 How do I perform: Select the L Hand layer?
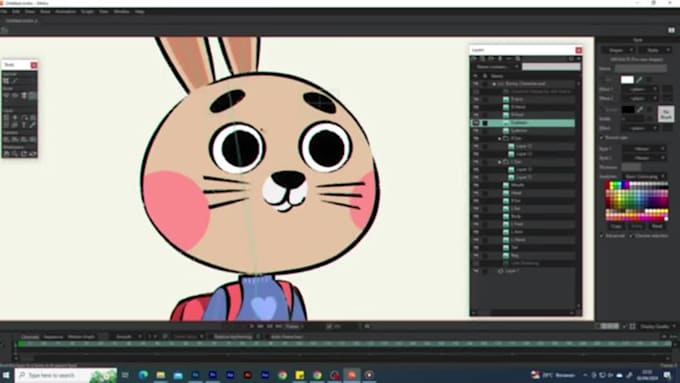[x=523, y=240]
